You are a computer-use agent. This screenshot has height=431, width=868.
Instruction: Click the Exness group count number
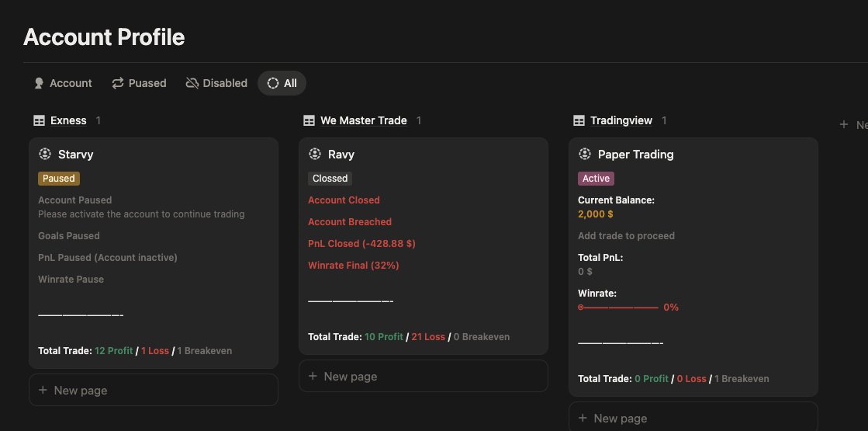(x=98, y=121)
